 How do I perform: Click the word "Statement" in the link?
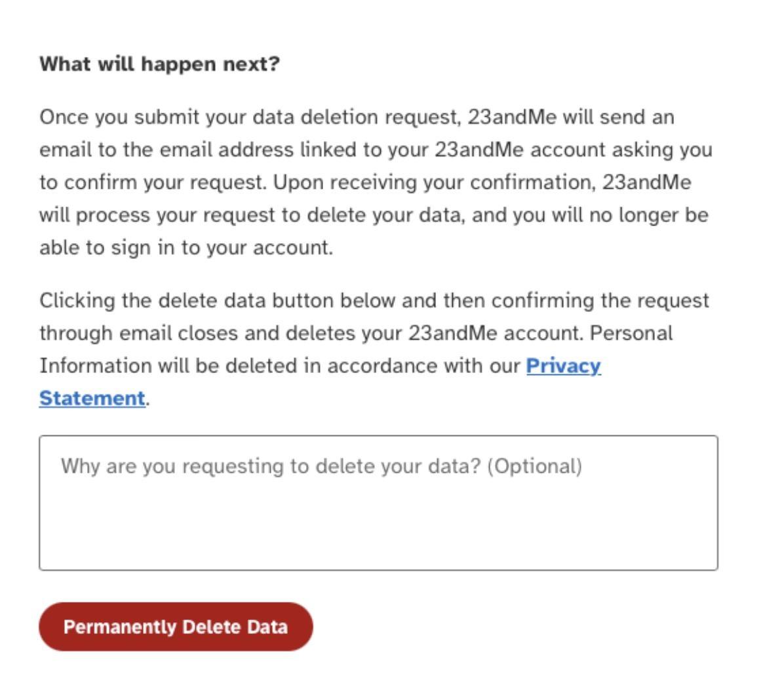click(92, 398)
